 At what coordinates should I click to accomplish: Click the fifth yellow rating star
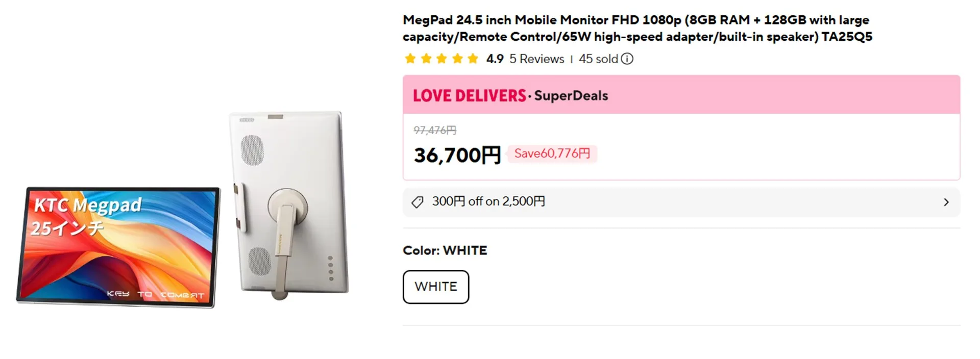473,59
